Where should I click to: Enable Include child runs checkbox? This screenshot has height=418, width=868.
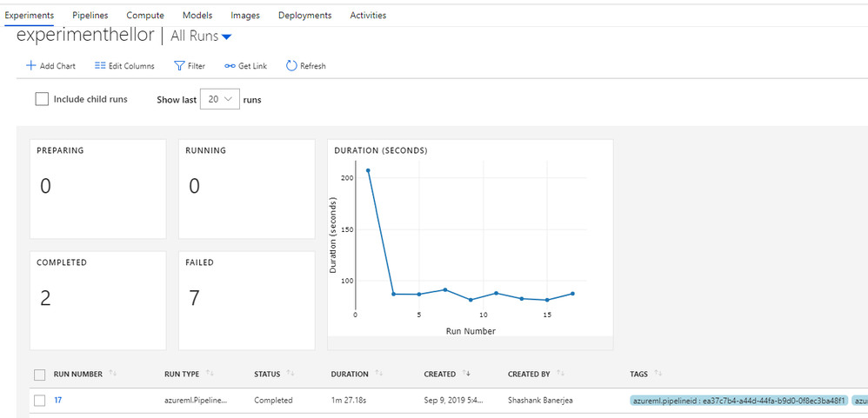42,100
